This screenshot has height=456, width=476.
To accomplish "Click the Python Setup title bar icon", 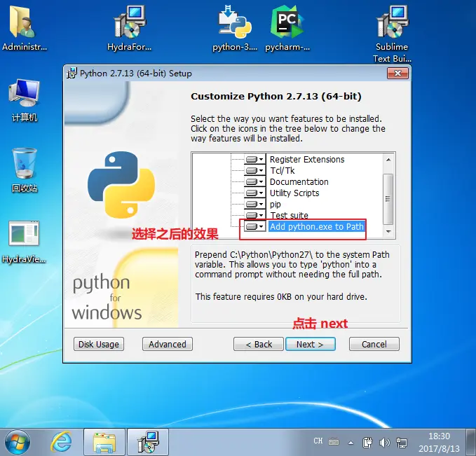I will pyautogui.click(x=72, y=73).
